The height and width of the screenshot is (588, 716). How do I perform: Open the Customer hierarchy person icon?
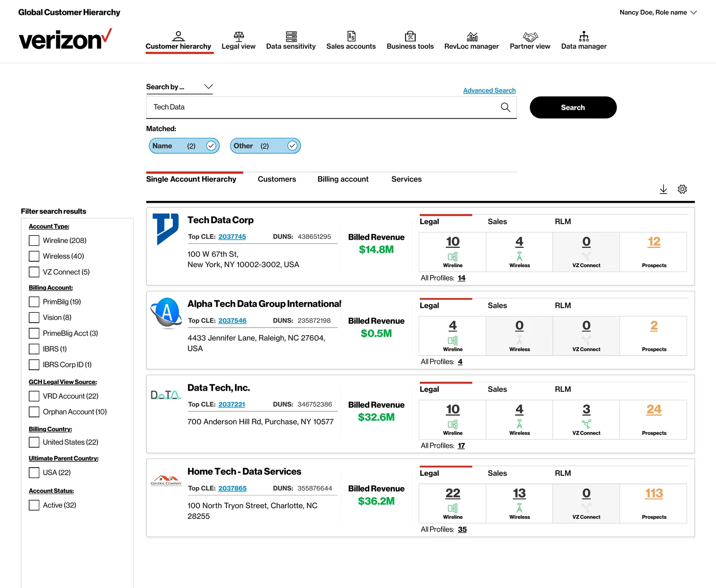coord(178,36)
